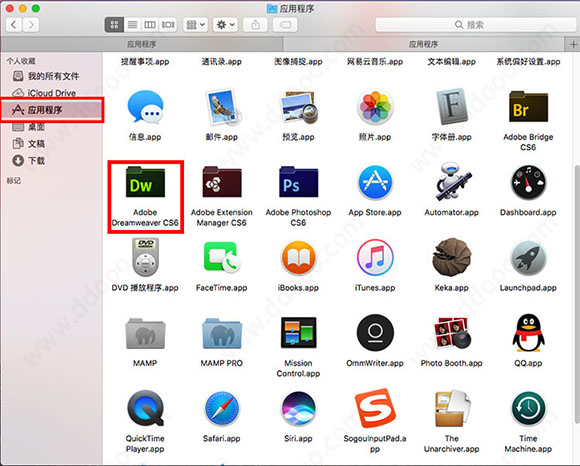Screen dimensions: 580x466
Task: Open the Keka.app icon
Action: point(452,257)
